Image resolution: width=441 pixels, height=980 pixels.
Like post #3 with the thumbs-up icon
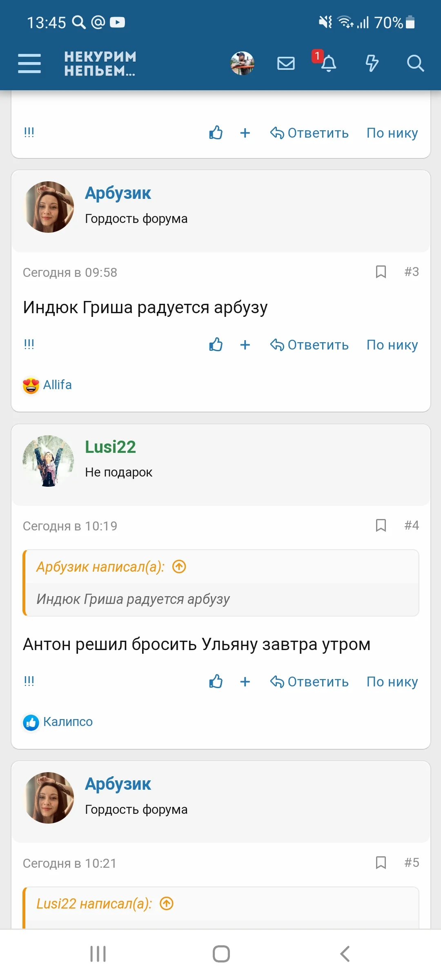click(216, 345)
